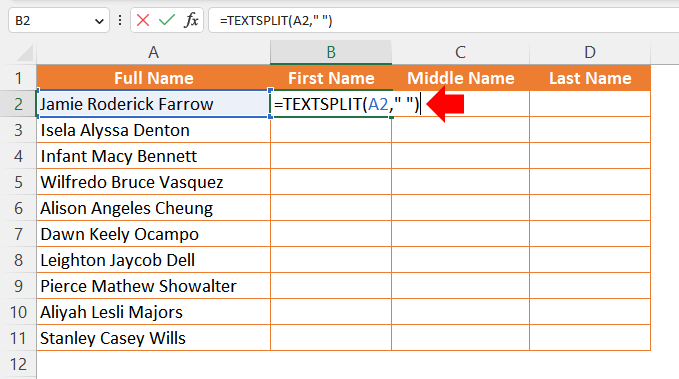Select cell Pierce Mathew Showalter

click(x=153, y=286)
